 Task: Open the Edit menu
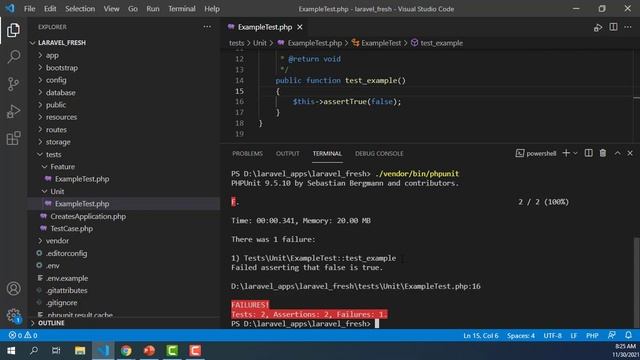click(50, 9)
